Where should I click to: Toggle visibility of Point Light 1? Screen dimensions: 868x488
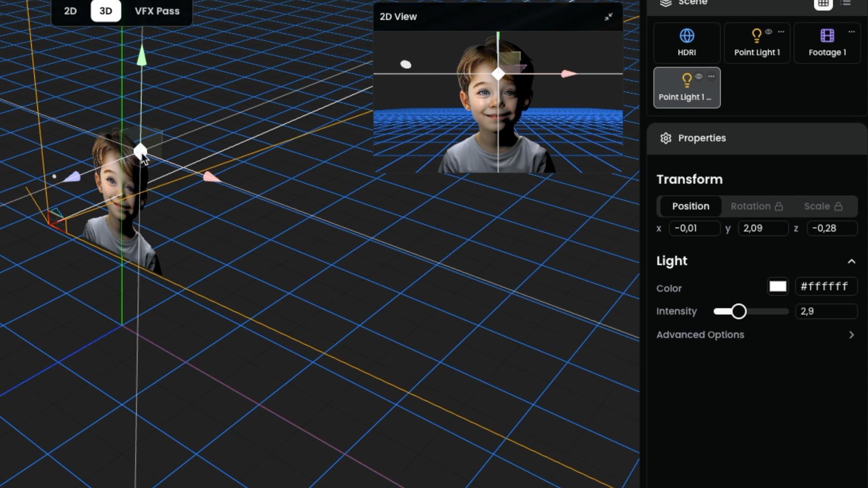point(769,32)
